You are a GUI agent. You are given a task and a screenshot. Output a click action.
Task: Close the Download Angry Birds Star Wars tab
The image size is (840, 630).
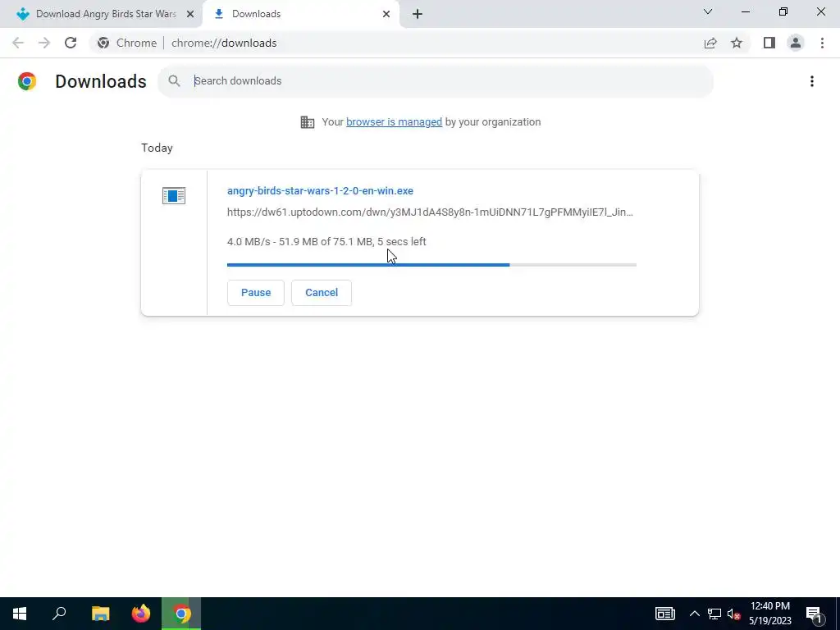189,14
